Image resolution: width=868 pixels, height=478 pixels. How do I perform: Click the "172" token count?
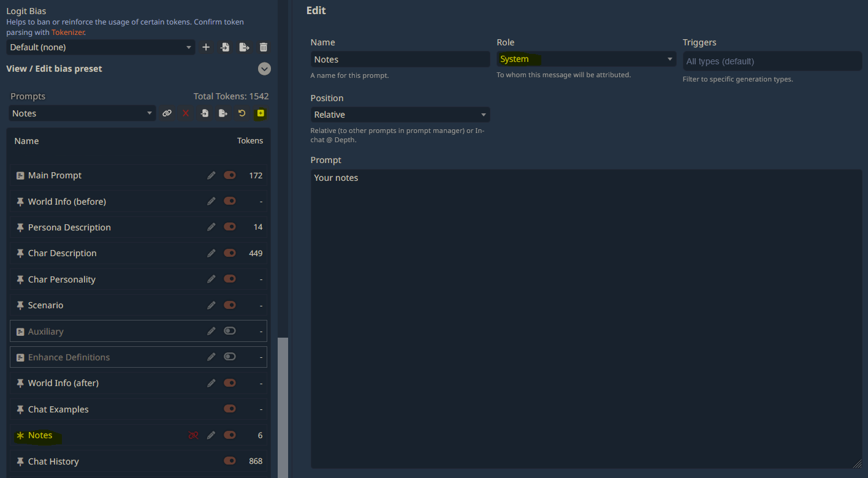point(256,175)
